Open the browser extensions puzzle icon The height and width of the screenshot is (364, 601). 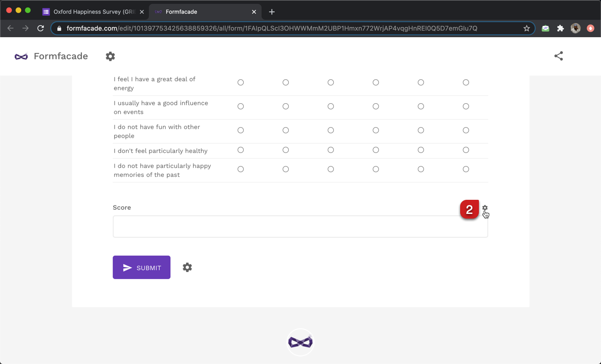click(560, 28)
